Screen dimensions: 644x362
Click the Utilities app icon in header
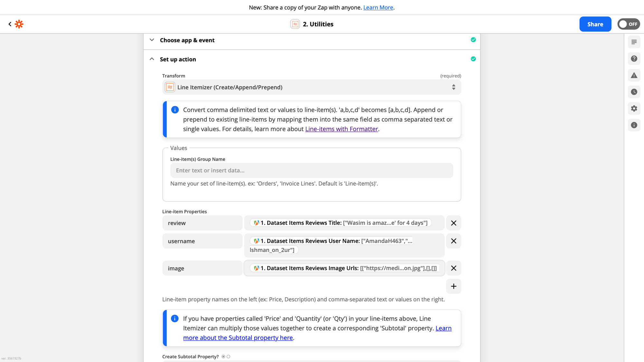click(295, 24)
